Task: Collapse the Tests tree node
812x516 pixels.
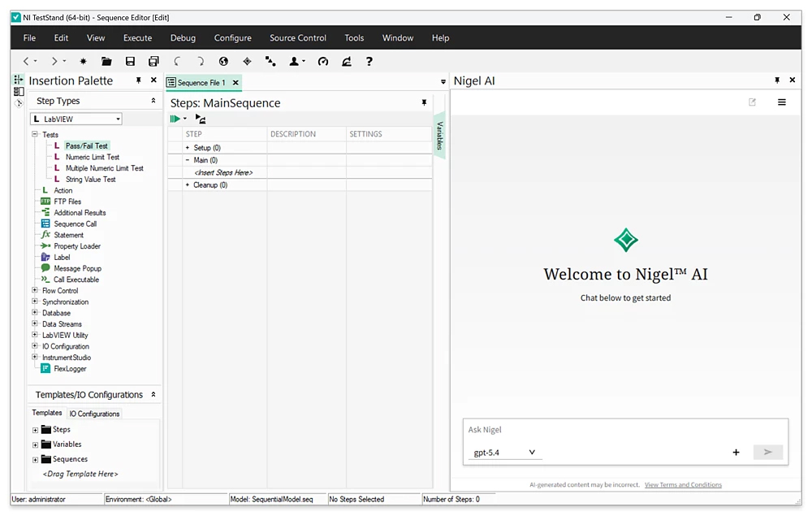Action: (35, 134)
